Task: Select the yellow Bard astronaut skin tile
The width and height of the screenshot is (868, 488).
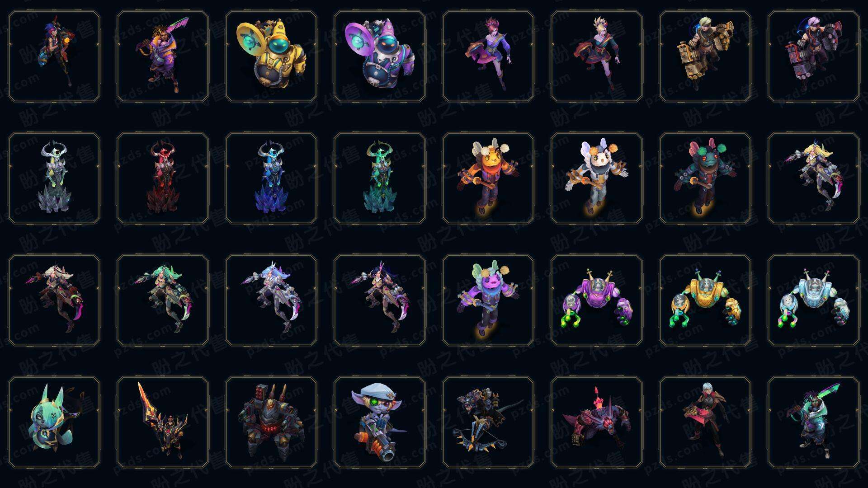Action: click(x=271, y=56)
